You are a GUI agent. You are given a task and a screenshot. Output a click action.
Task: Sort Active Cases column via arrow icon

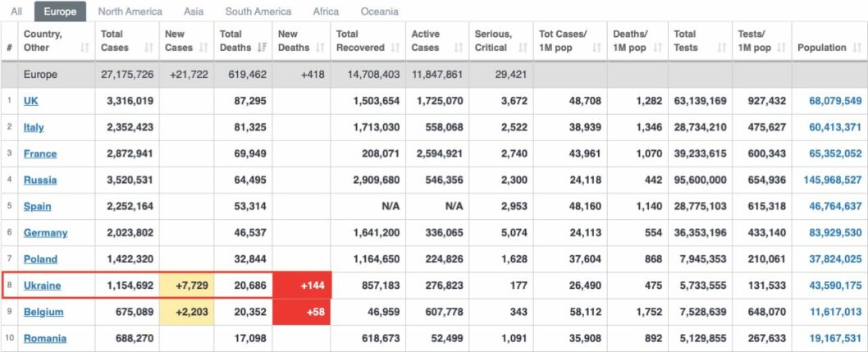click(459, 48)
